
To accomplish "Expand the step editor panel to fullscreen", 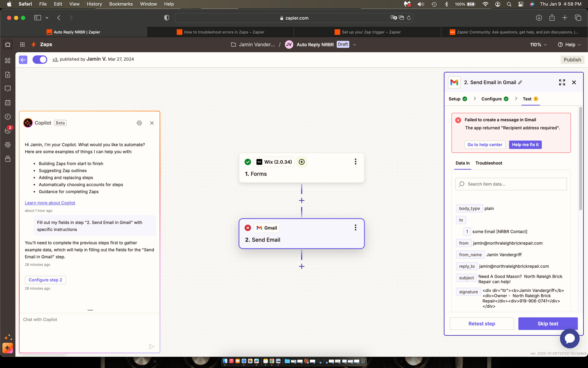I will click(562, 83).
